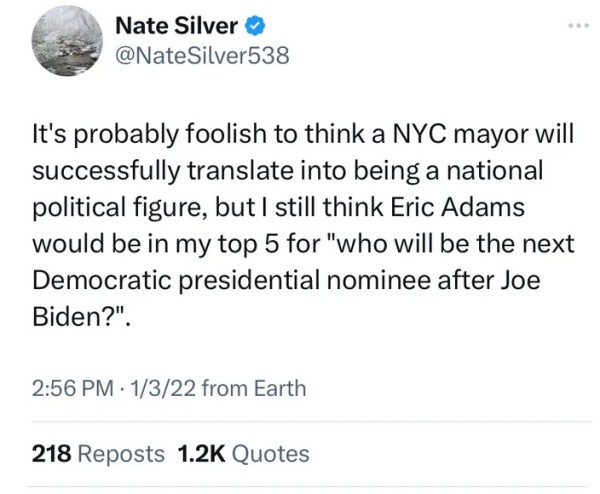Click the number 218 repost count

[50, 453]
